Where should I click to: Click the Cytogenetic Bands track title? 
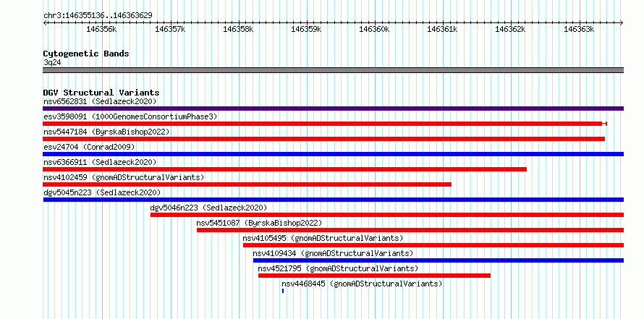[x=86, y=54]
